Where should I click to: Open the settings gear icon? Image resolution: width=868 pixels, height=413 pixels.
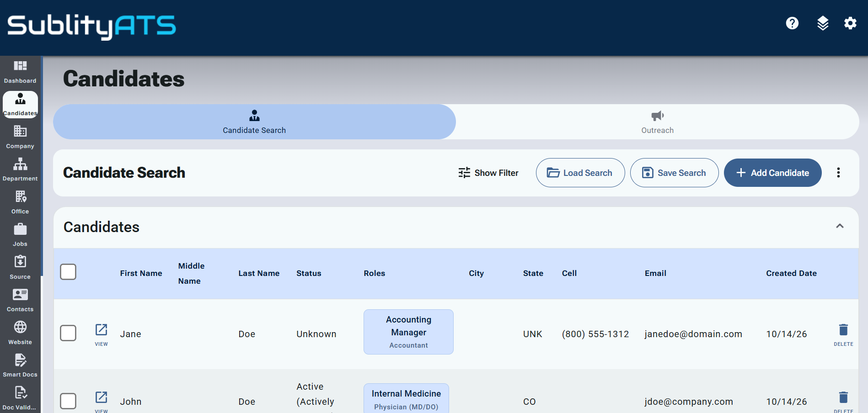point(850,23)
